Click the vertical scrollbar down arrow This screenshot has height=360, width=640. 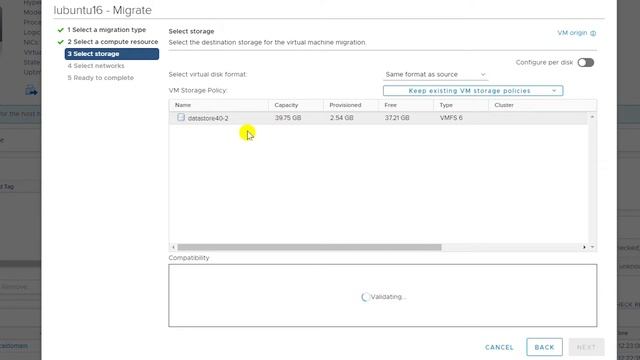(592, 247)
